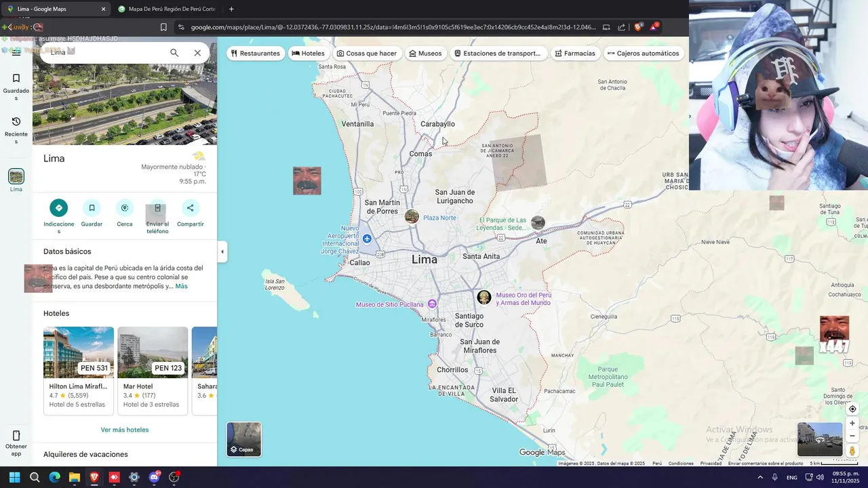
Task: Open the Street View preview thumbnail
Action: point(820,439)
